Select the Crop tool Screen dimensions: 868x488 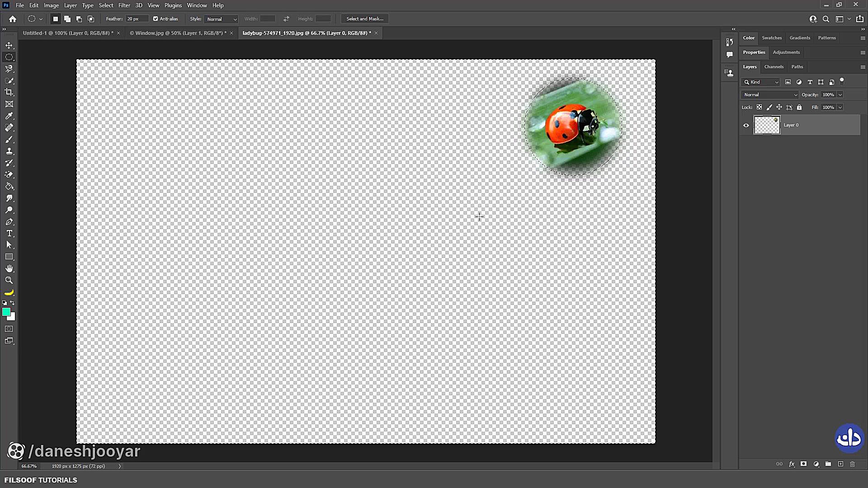coord(9,92)
